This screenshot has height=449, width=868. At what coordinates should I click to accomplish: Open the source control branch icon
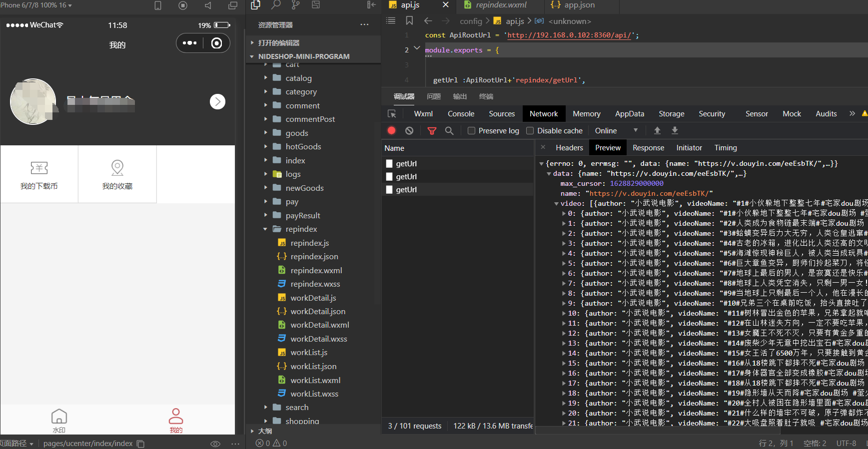[296, 5]
